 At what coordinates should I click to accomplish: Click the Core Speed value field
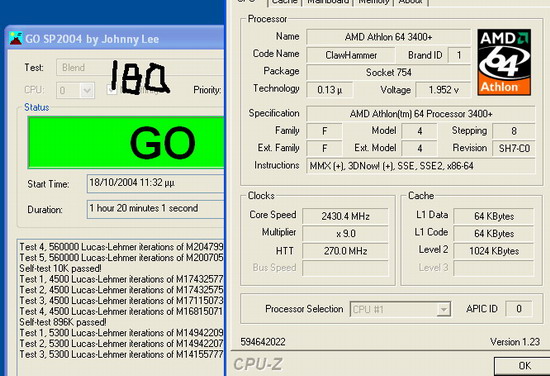click(346, 216)
